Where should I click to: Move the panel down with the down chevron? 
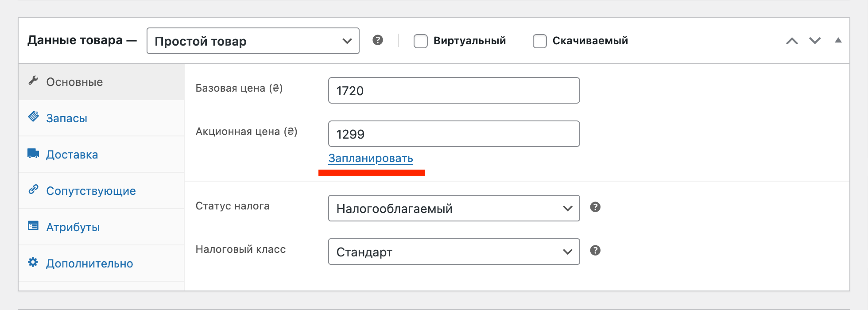[x=815, y=41]
